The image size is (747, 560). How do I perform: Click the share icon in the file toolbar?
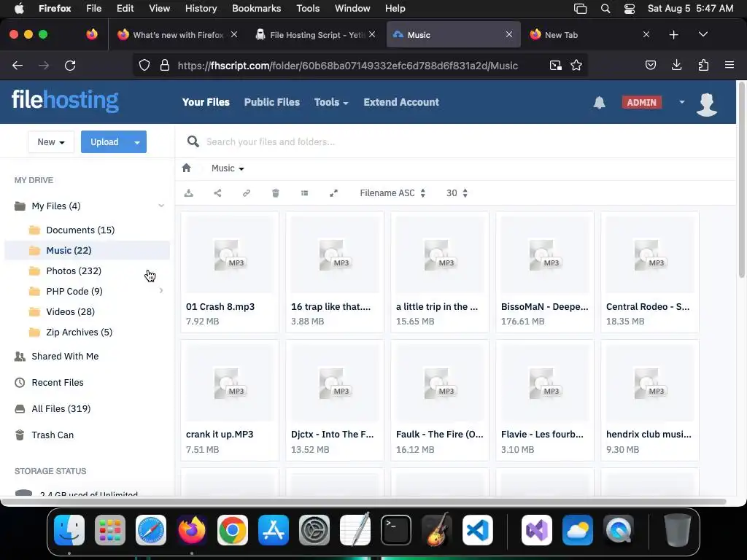coord(217,192)
